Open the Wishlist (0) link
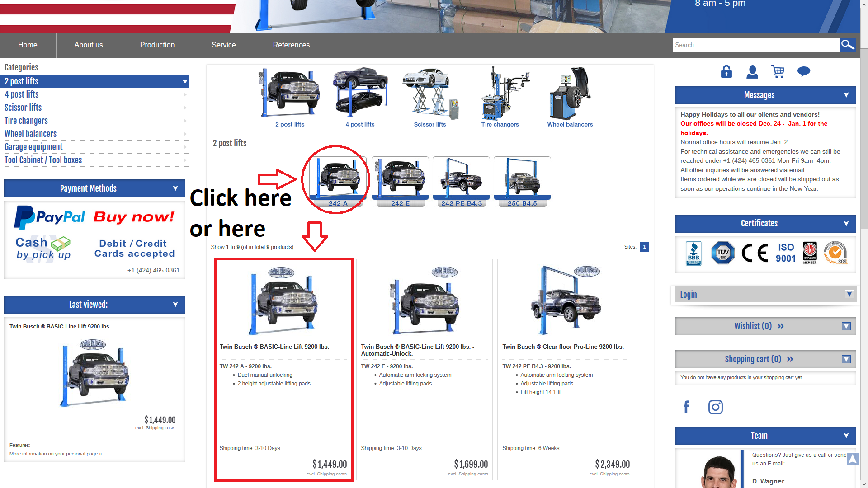Image resolution: width=868 pixels, height=488 pixels. 759,326
